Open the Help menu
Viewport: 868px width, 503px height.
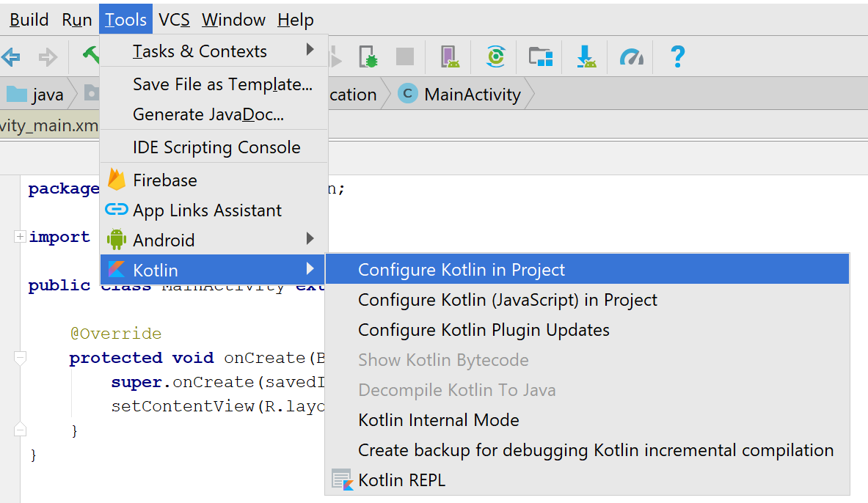[x=296, y=20]
